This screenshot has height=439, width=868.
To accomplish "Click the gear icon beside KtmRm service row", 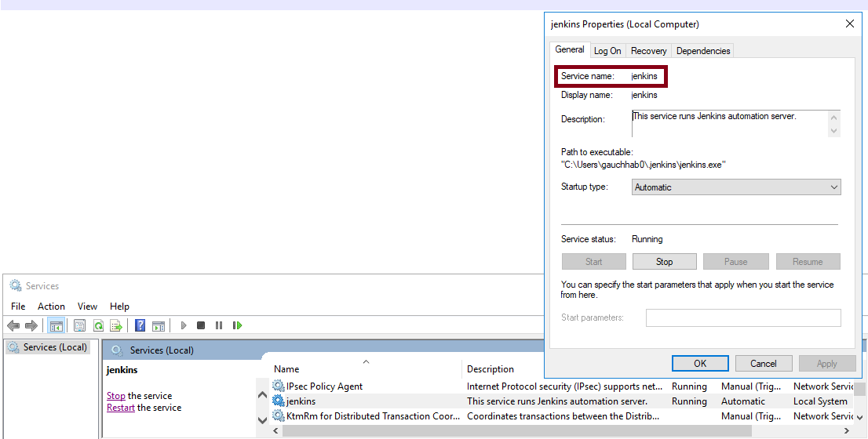I will 279,415.
